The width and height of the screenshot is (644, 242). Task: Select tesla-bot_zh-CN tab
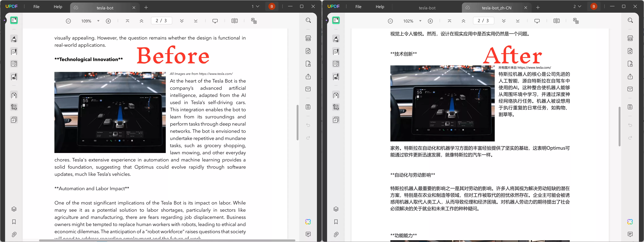(496, 8)
